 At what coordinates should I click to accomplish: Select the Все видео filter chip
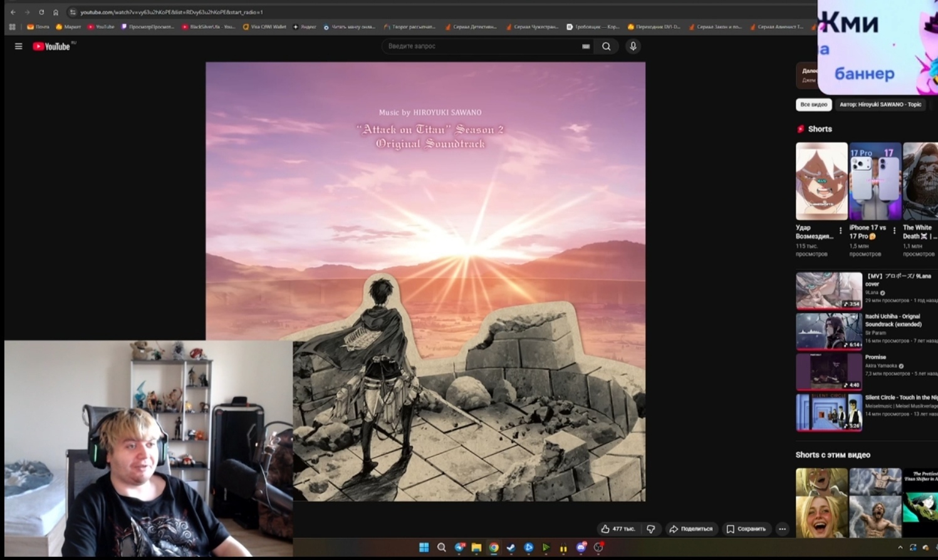[813, 105]
